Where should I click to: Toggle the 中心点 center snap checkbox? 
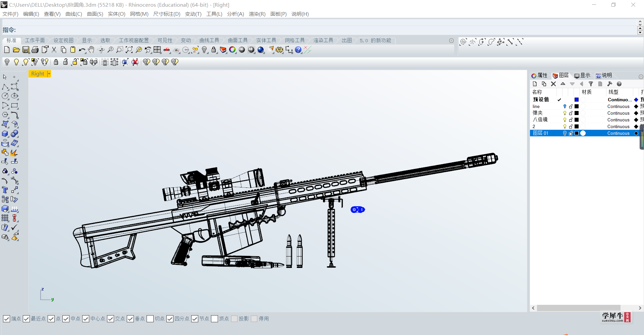tap(86, 319)
